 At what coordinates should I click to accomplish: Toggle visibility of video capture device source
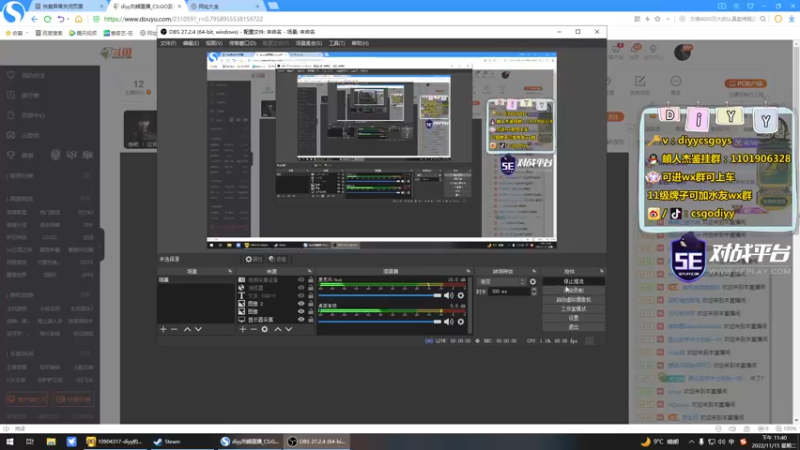coord(301,280)
